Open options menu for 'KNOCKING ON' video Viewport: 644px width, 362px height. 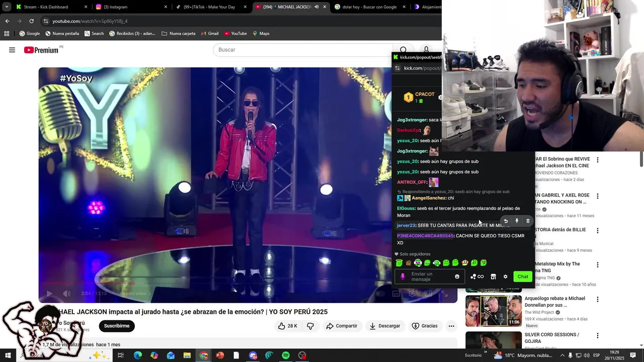[x=598, y=196]
